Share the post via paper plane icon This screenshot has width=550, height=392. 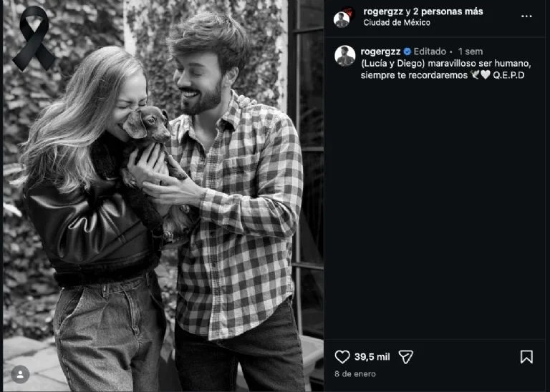[x=405, y=356]
